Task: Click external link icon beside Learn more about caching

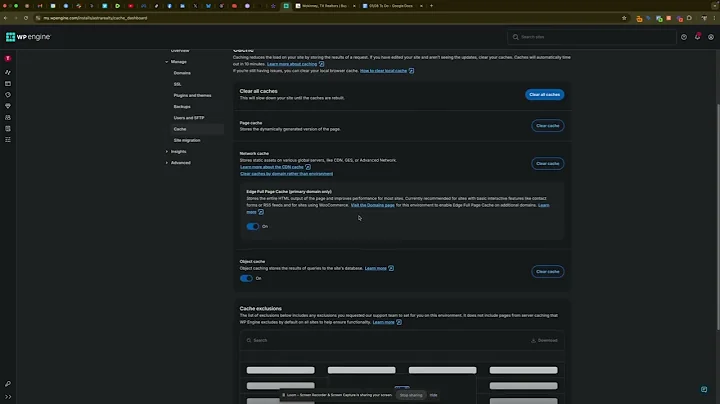Action: (x=321, y=64)
